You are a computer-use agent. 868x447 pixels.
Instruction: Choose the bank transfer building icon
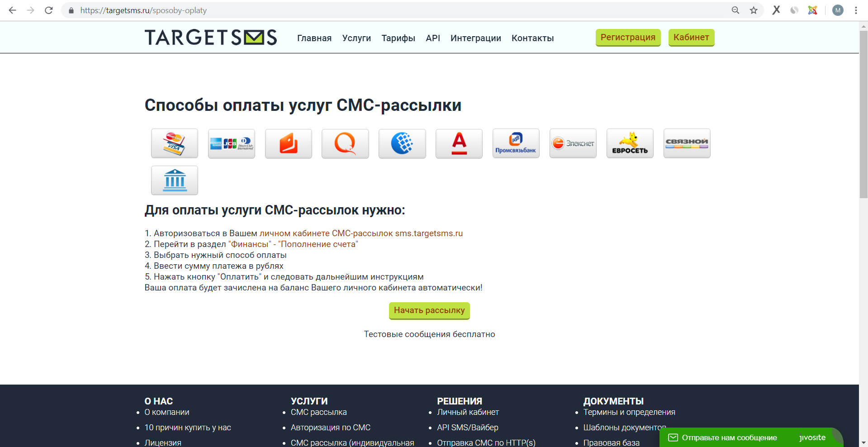[175, 181]
